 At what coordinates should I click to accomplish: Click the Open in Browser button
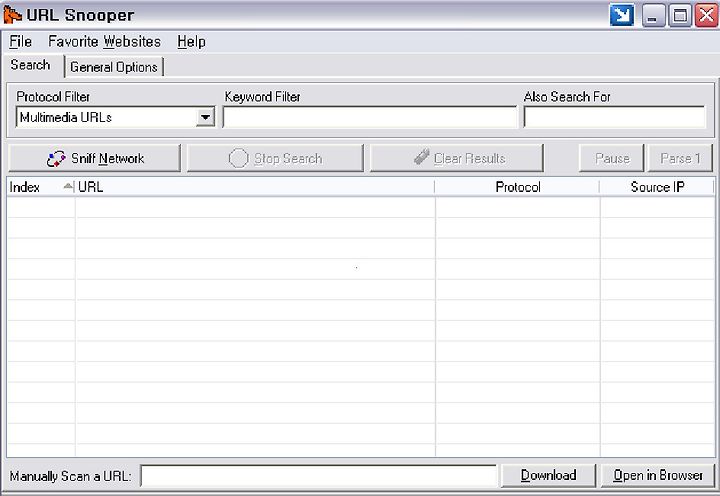coord(658,475)
